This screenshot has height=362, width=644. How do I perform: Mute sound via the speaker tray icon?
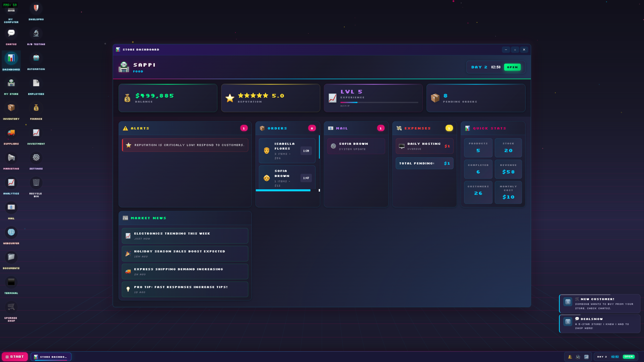click(578, 356)
